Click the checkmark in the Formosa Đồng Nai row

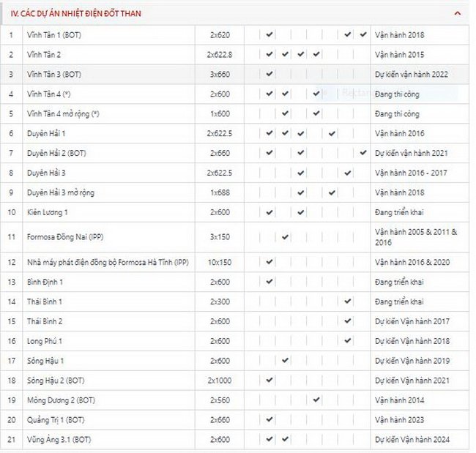[285, 236]
